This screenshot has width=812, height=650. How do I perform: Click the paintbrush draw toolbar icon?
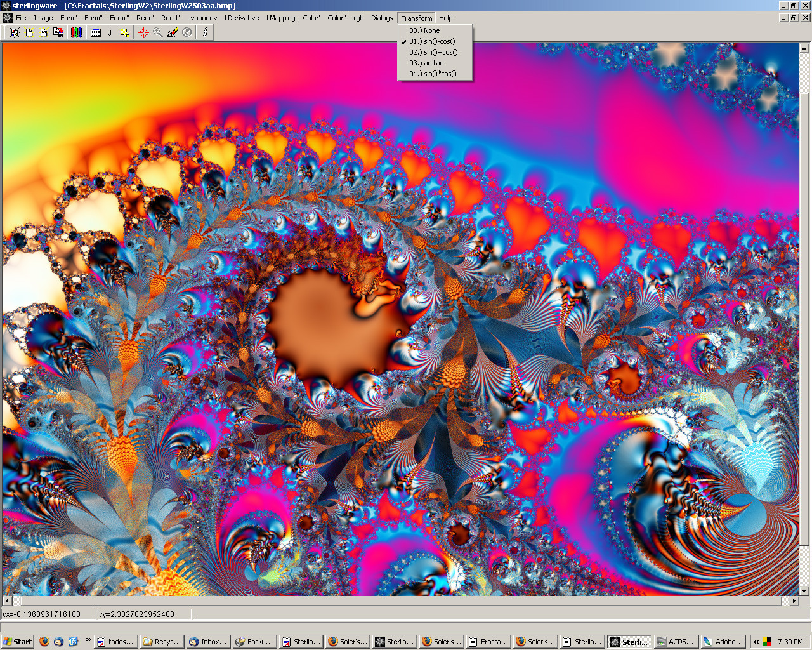173,32
